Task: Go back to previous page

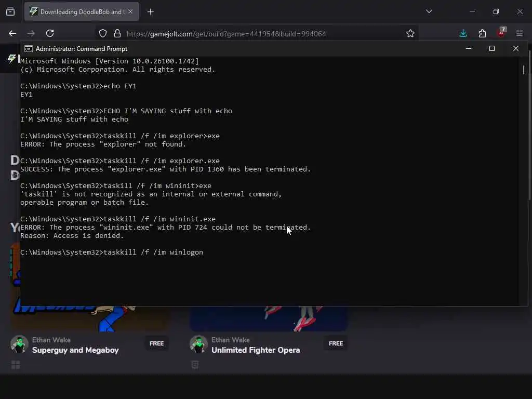Action: tap(12, 33)
